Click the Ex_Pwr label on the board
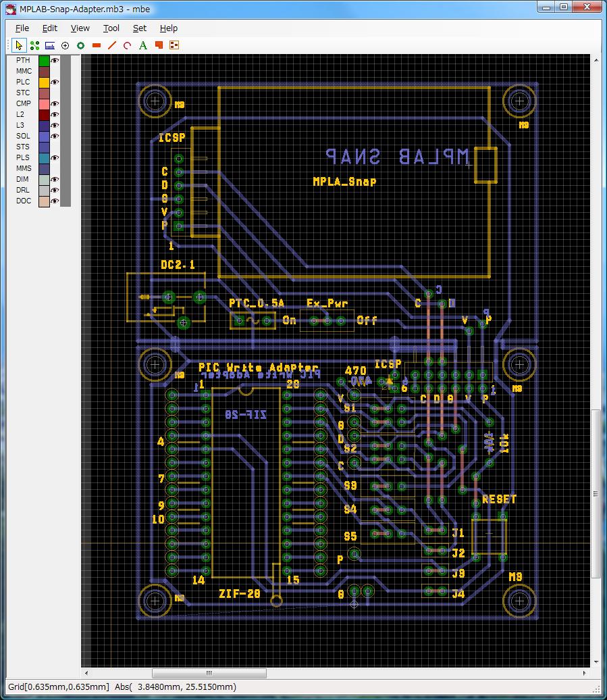The height and width of the screenshot is (700, 607). [327, 303]
